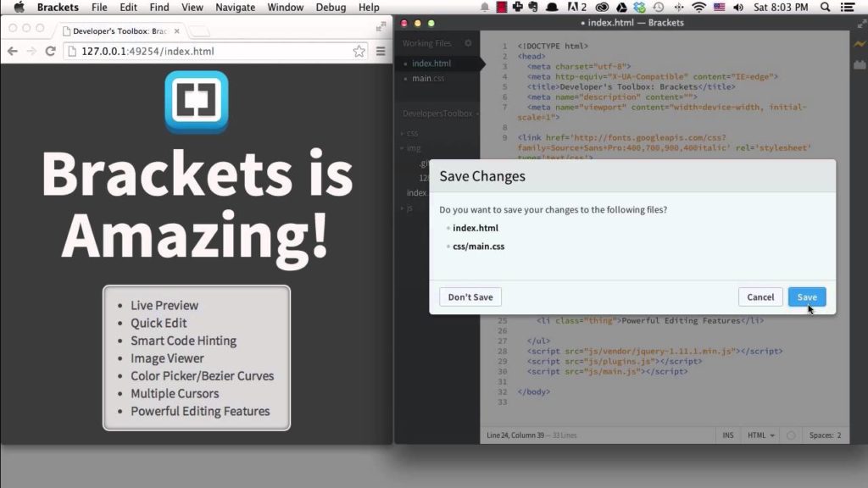This screenshot has width=868, height=488.
Task: Open Notification Center list icon
Action: coord(848,7)
